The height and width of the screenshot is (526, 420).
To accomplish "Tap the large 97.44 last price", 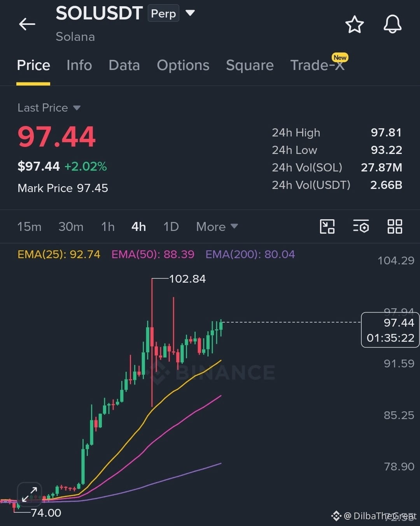I will (x=57, y=137).
